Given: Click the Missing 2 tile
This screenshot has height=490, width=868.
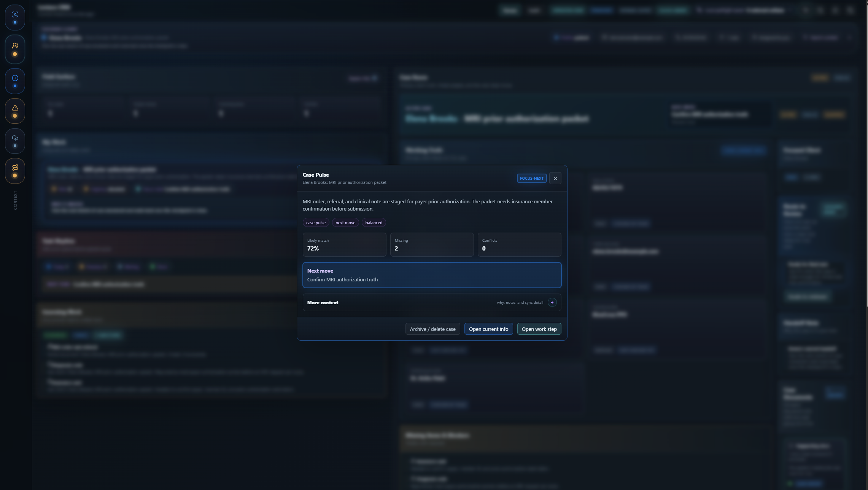Looking at the screenshot, I should pyautogui.click(x=432, y=244).
